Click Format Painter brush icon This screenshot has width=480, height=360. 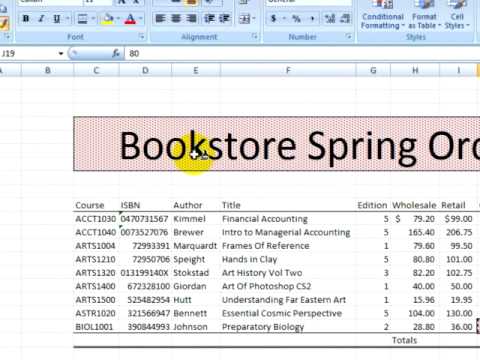pos(4,24)
